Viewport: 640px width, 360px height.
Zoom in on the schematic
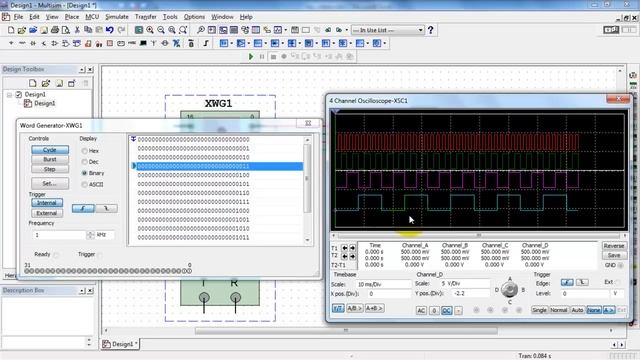point(150,30)
